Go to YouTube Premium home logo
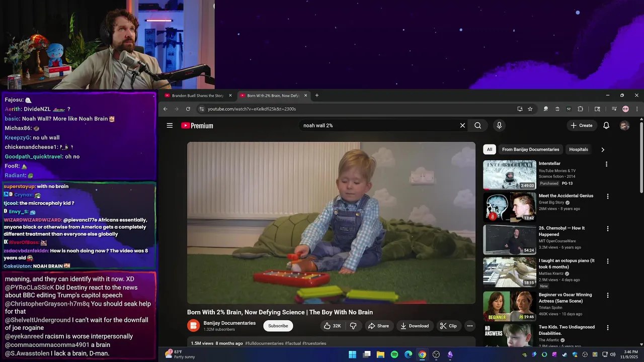Viewport: 644px width, 362px height. click(x=197, y=126)
